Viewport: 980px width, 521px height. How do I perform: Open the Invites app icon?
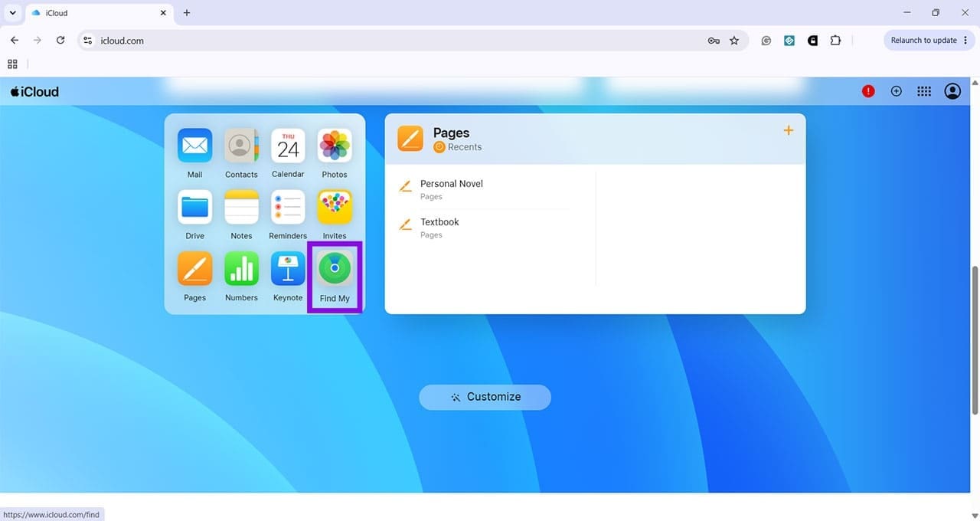point(335,207)
